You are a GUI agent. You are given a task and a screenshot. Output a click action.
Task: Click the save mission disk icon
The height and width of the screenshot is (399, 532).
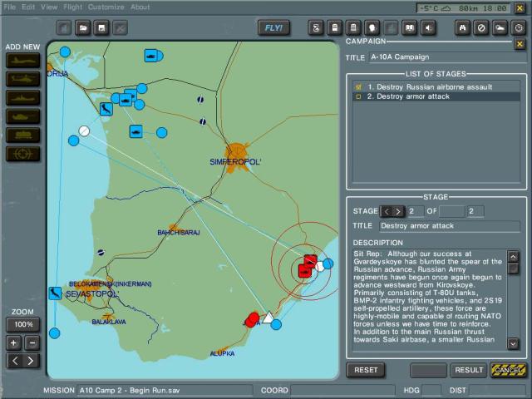click(x=102, y=27)
